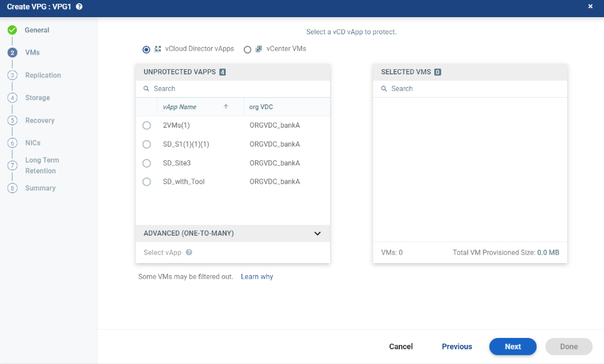
Task: Click the Select vApp help question icon
Action: [189, 252]
